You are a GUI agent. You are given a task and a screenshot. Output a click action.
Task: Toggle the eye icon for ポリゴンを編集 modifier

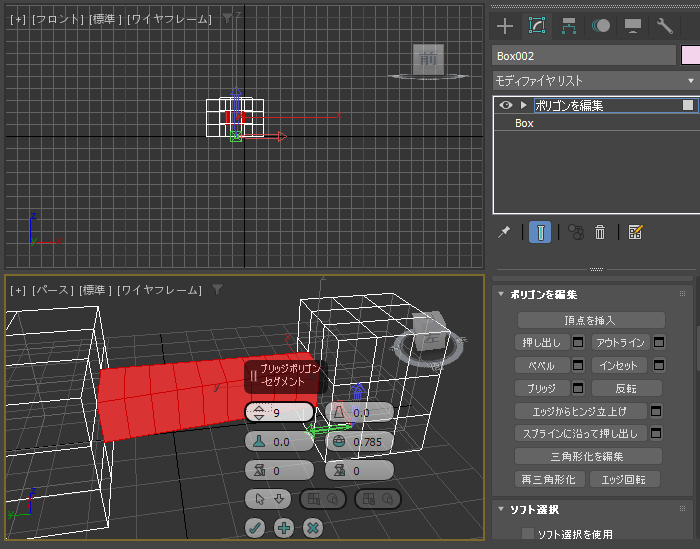pyautogui.click(x=506, y=105)
